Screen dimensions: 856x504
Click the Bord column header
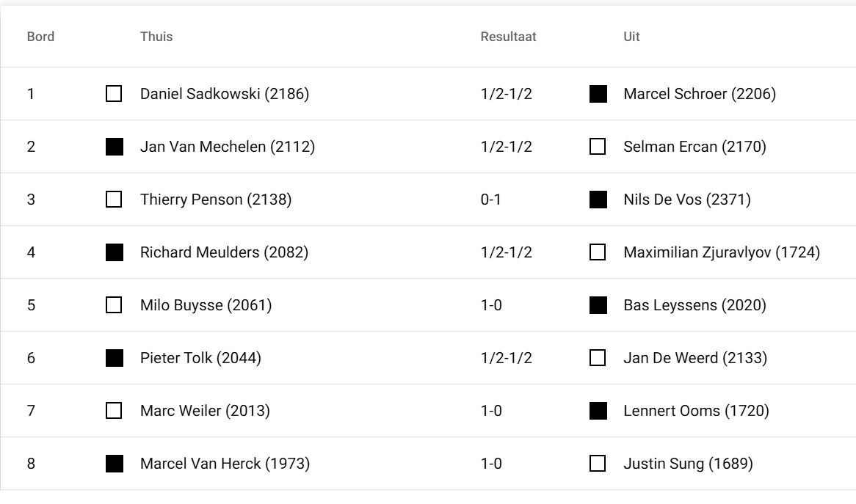click(40, 37)
